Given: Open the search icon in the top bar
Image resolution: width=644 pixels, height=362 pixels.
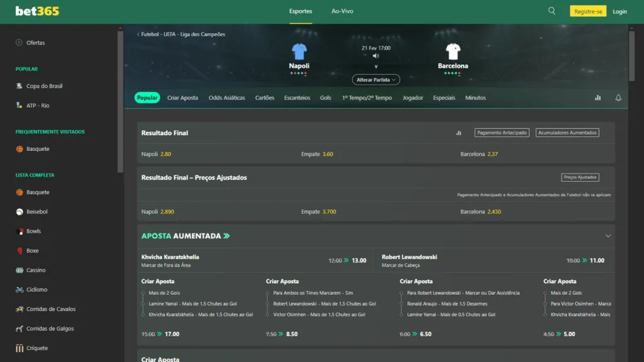Looking at the screenshot, I should 552,11.
